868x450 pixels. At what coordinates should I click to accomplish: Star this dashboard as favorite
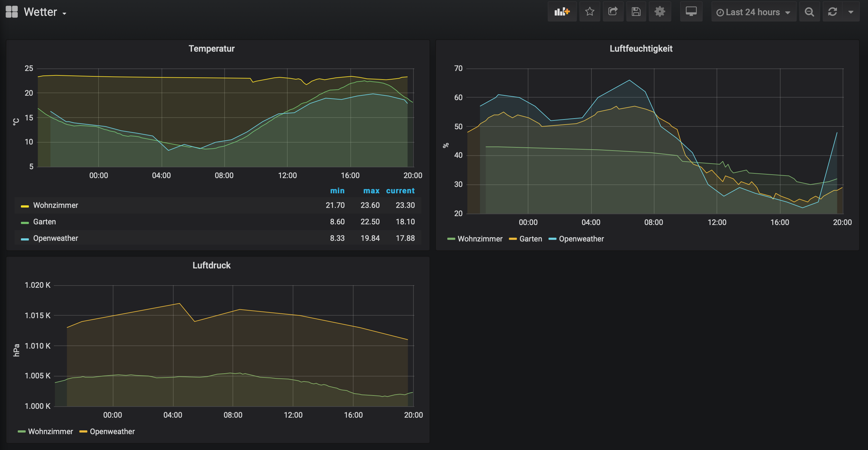pos(589,12)
